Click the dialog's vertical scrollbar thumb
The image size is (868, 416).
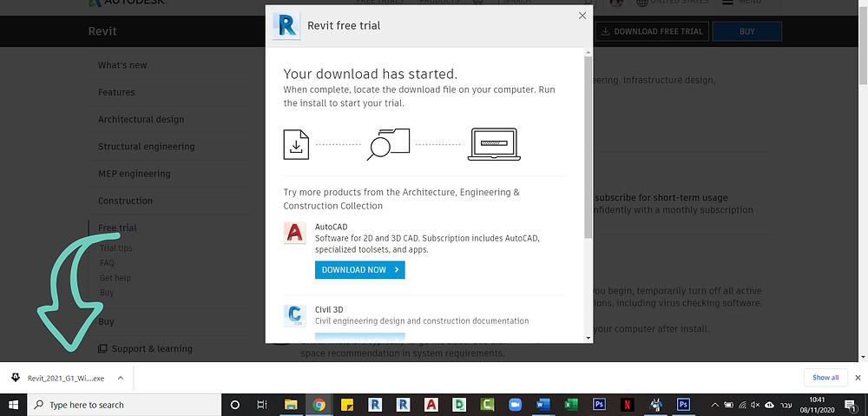588,147
